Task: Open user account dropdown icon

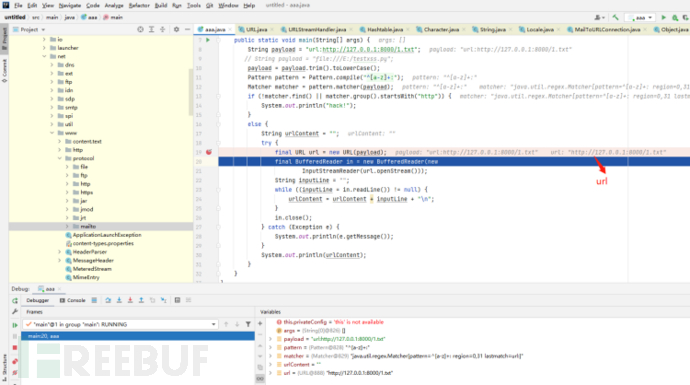Action: coord(599,18)
